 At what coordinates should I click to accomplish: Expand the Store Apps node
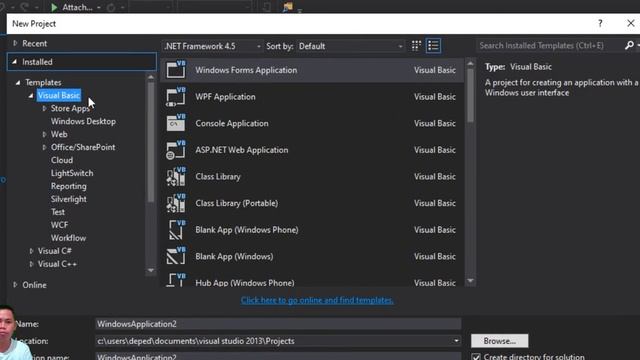(44, 109)
